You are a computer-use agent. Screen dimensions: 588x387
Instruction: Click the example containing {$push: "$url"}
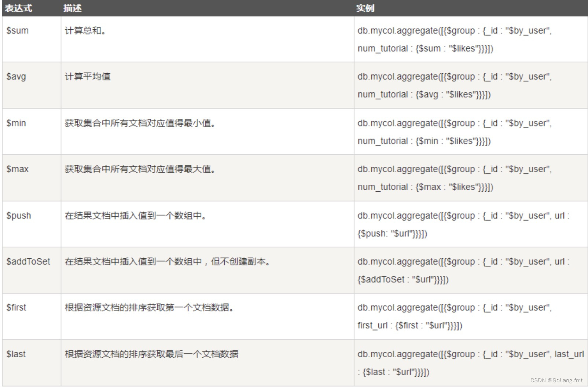pyautogui.click(x=464, y=224)
